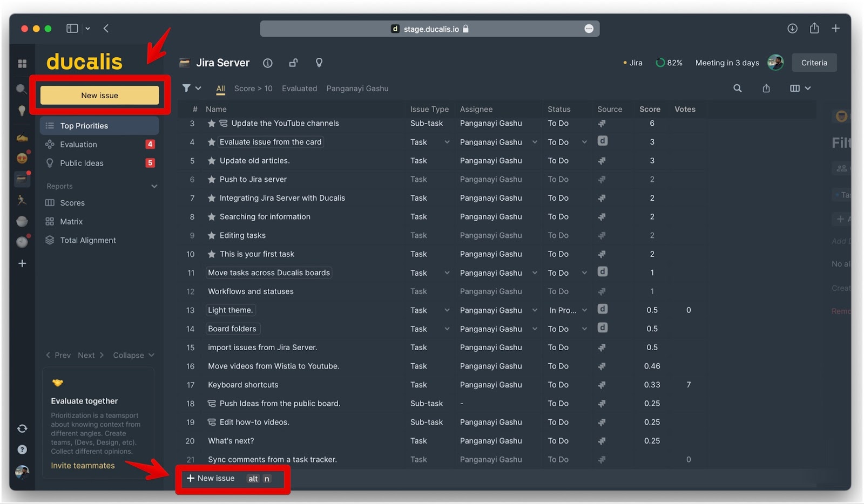Select the Evaluated filter tab
The width and height of the screenshot is (864, 504).
299,88
